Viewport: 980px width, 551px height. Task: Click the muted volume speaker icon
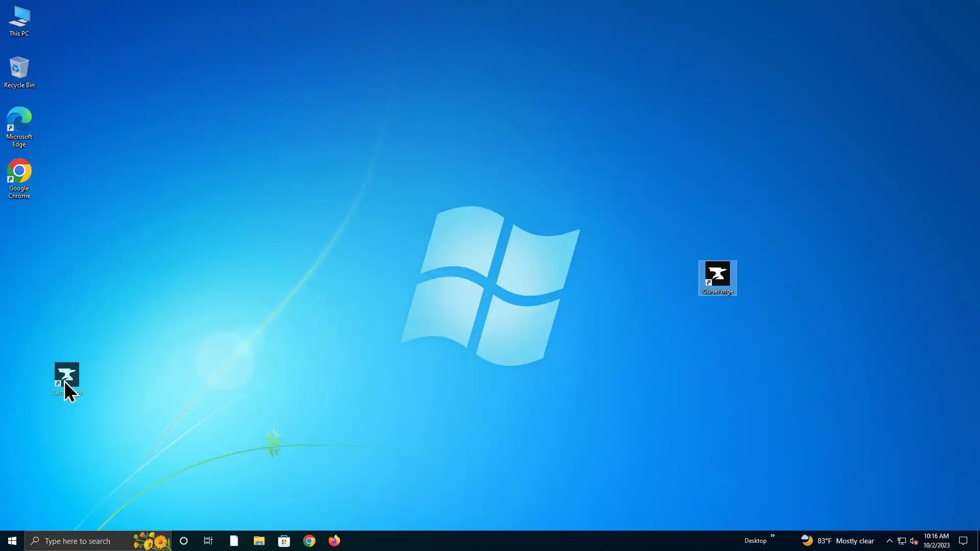(x=914, y=541)
